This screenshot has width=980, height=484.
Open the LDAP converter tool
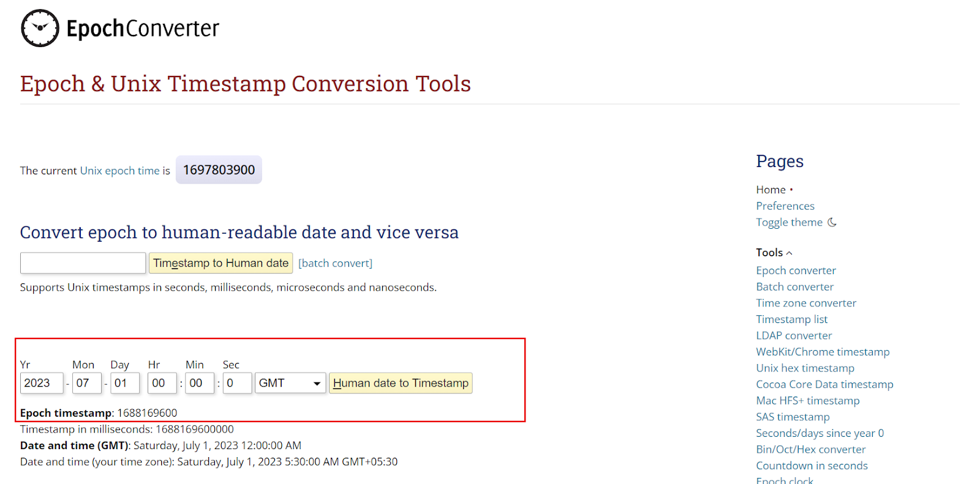click(x=794, y=335)
